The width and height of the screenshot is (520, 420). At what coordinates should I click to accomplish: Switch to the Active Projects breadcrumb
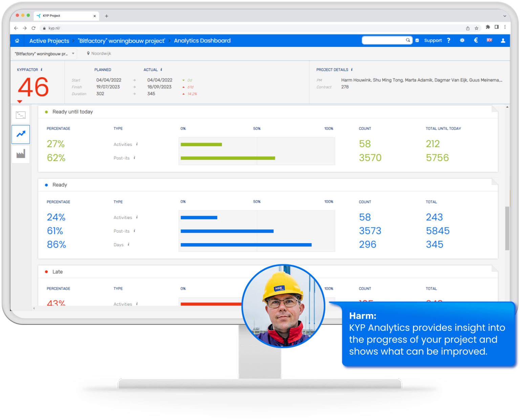(49, 41)
